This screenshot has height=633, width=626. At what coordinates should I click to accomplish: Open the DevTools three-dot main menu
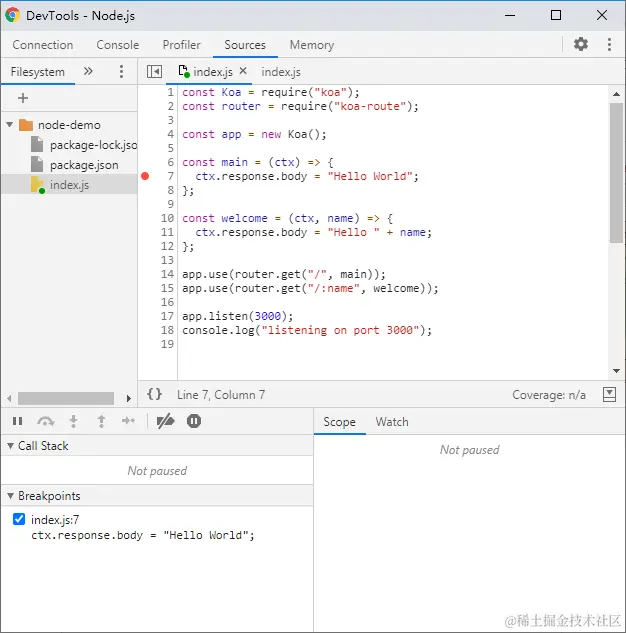tap(609, 44)
